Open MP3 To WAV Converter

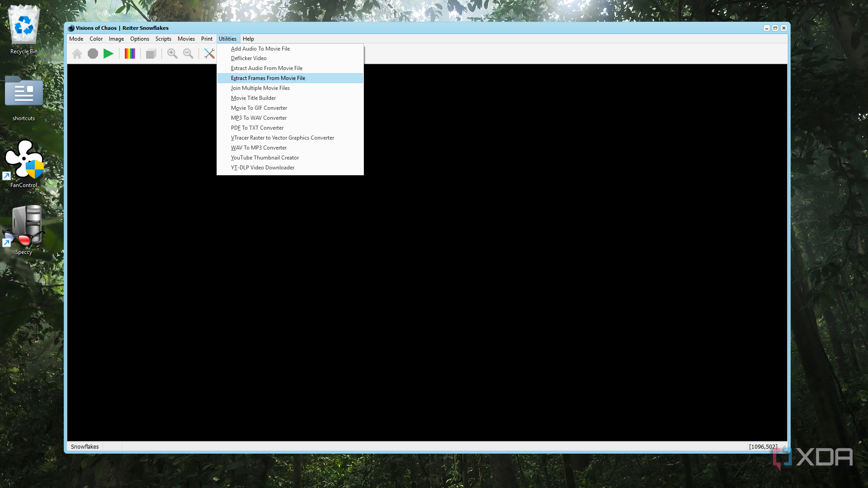point(290,118)
